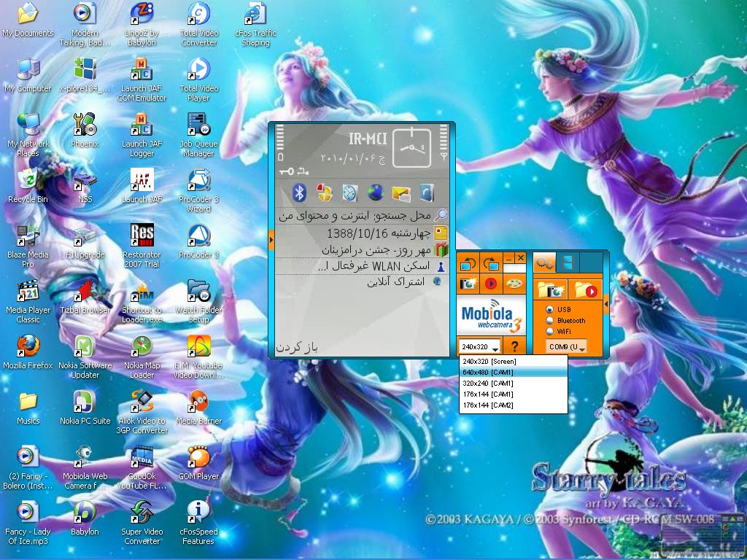The height and width of the screenshot is (560, 747).
Task: Select the cFos Traffic Shaping shortcut
Action: (256, 24)
